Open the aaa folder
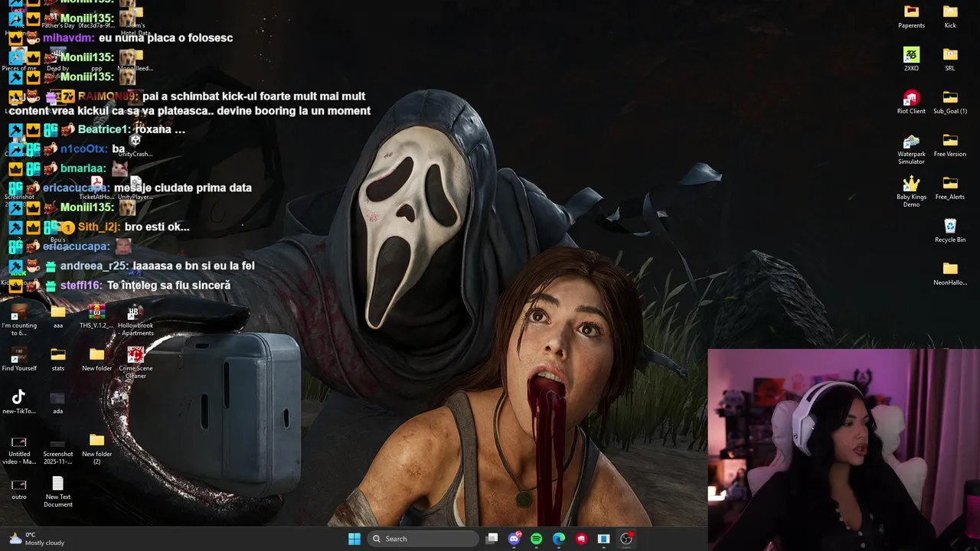The height and width of the screenshot is (551, 980). (x=58, y=316)
